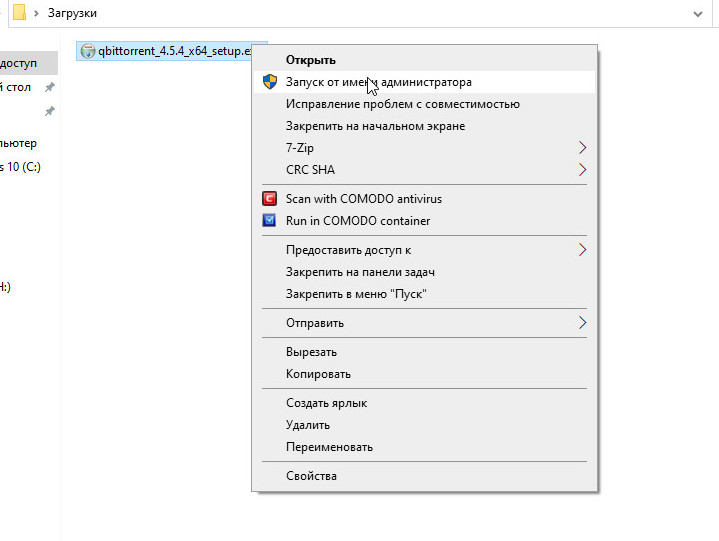Image resolution: width=719 pixels, height=541 pixels.
Task: Expand the 7-Zip submenu arrow
Action: (x=582, y=148)
